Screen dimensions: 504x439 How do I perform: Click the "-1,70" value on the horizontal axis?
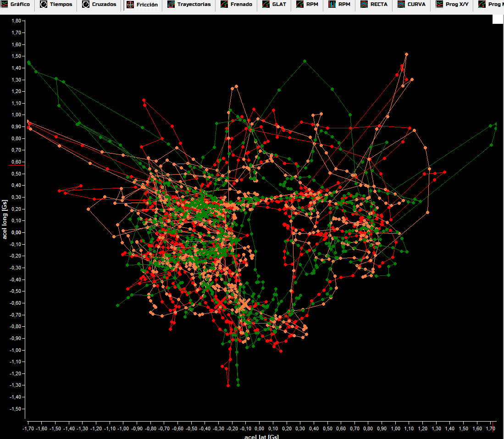pyautogui.click(x=28, y=429)
